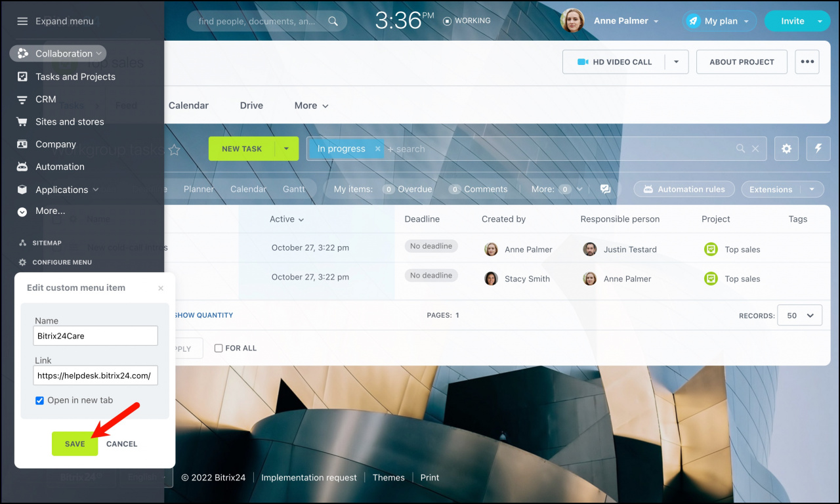Click Justin Testard's avatar
The width and height of the screenshot is (840, 504).
pyautogui.click(x=590, y=249)
